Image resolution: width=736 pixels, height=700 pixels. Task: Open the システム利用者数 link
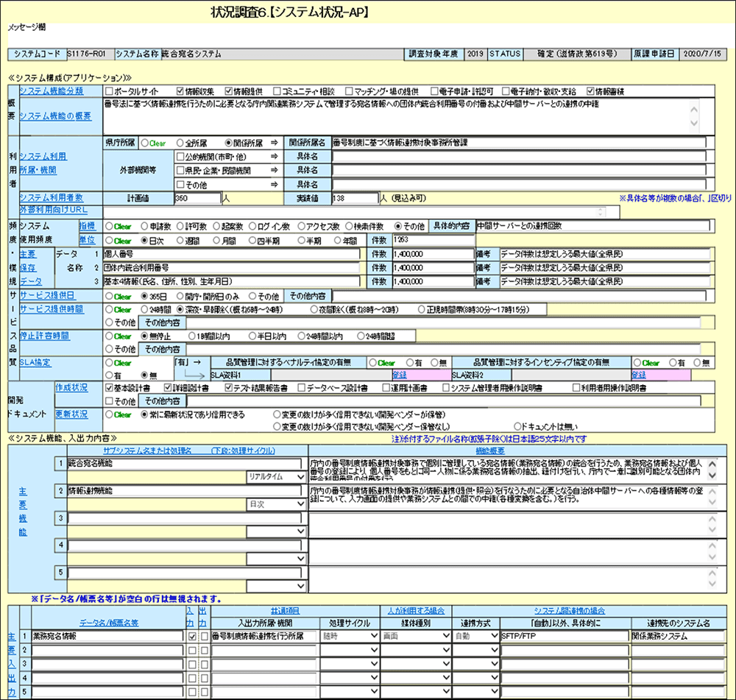[x=52, y=198]
